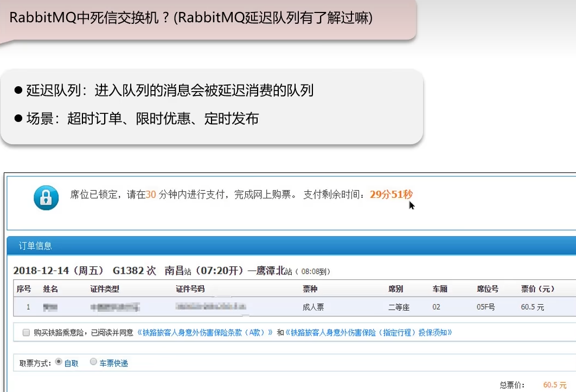Tick the railway accident insurance checkbox

pyautogui.click(x=26, y=332)
